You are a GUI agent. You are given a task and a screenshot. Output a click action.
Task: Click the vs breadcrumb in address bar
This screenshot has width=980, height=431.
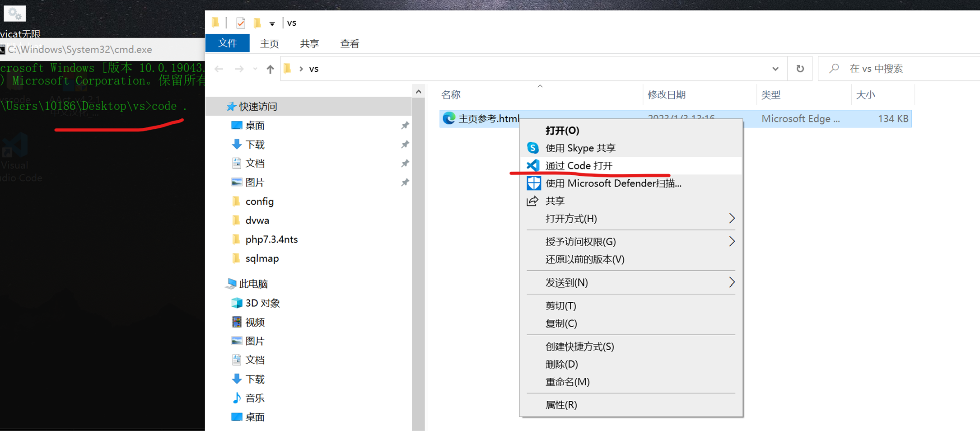point(314,69)
